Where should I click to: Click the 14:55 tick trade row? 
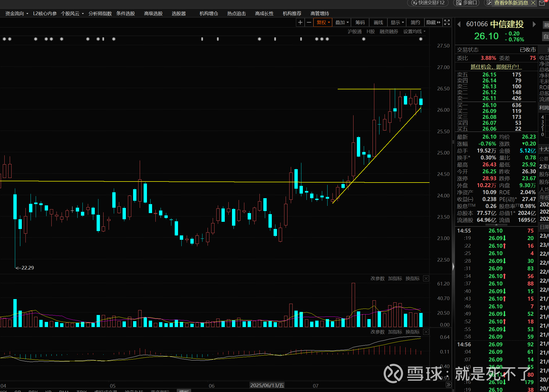[496, 231]
